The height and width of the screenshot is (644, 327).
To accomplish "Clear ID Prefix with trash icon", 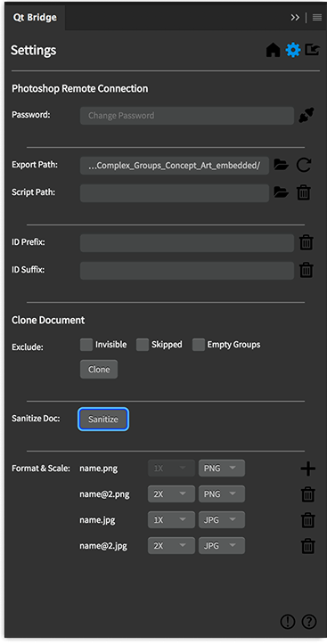I will [x=307, y=243].
